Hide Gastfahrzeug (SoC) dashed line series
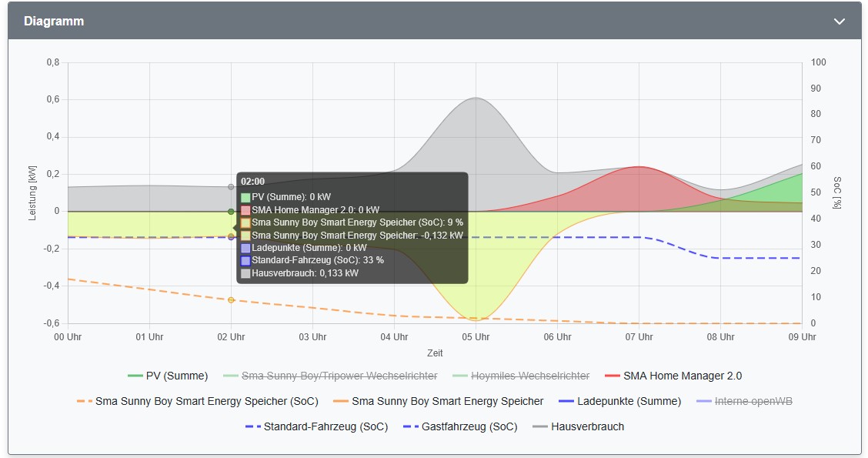Image resolution: width=868 pixels, height=458 pixels. pyautogui.click(x=469, y=426)
